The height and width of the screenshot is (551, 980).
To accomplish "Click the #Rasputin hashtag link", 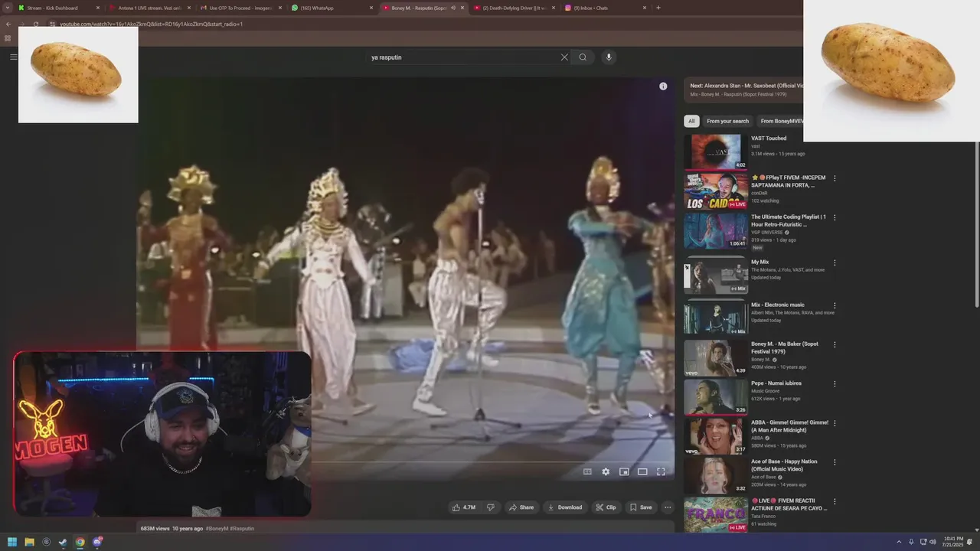I will coord(242,529).
